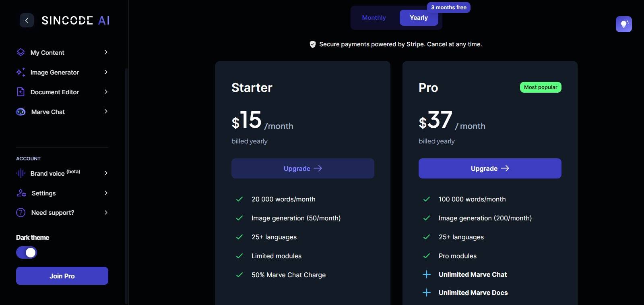Expand the My Content chevron
This screenshot has width=644, height=305.
point(106,52)
